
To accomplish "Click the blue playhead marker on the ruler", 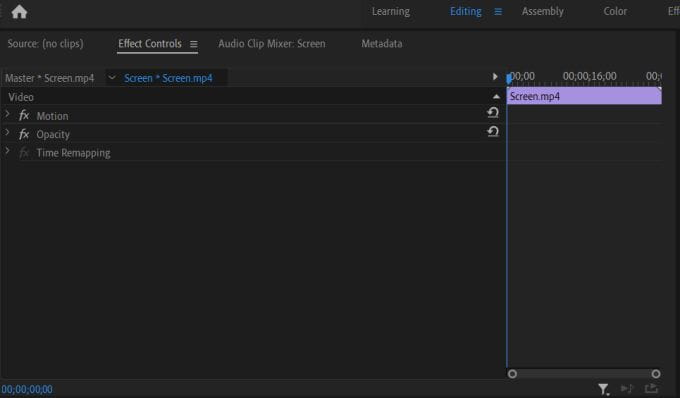I will coord(509,78).
